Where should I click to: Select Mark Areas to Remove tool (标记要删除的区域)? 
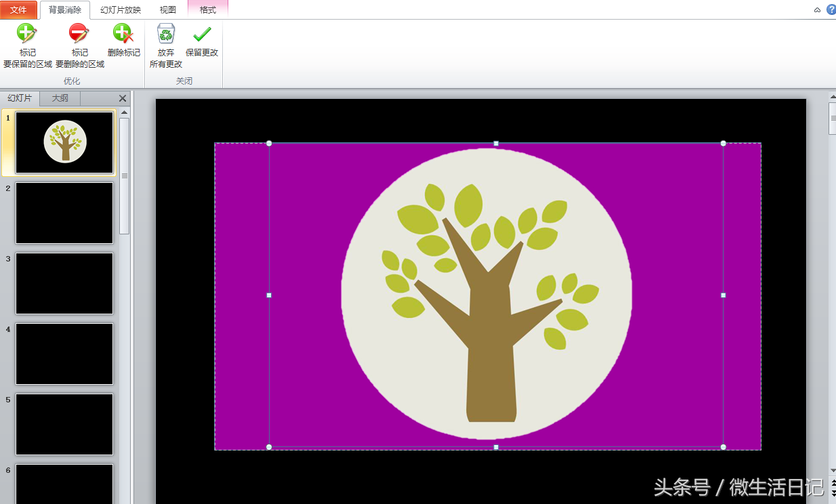click(x=80, y=46)
